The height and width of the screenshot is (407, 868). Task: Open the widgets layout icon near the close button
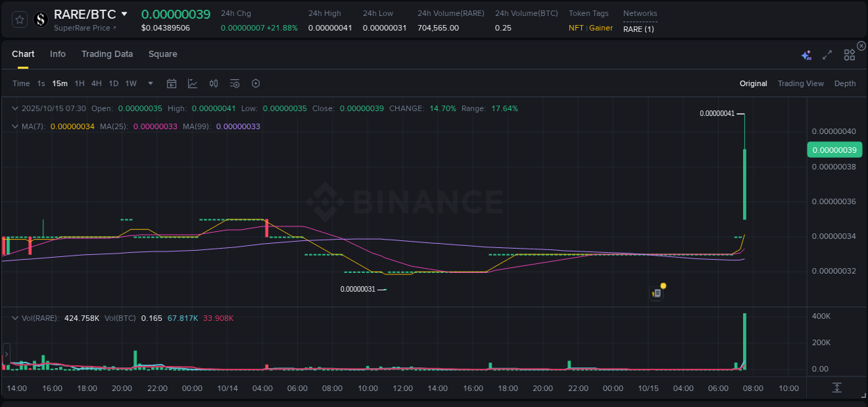point(849,55)
